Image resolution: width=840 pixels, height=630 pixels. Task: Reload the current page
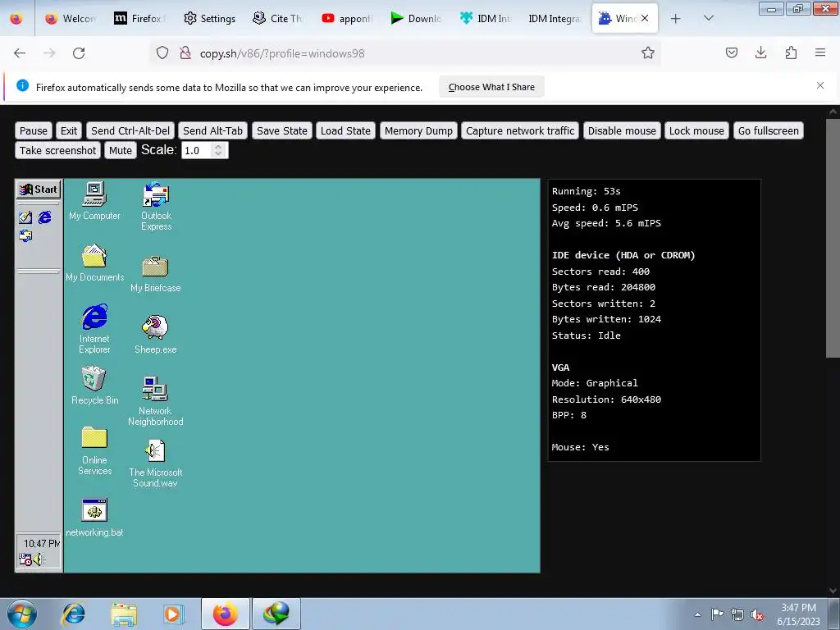tap(79, 53)
